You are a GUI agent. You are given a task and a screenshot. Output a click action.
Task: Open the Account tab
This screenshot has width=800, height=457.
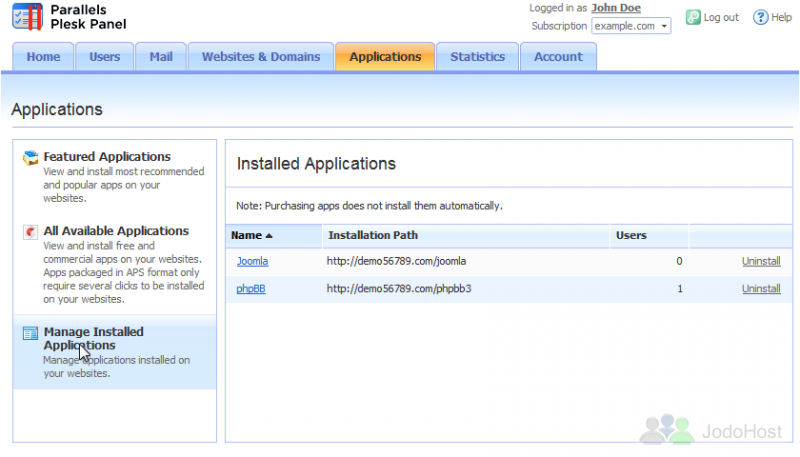click(558, 57)
